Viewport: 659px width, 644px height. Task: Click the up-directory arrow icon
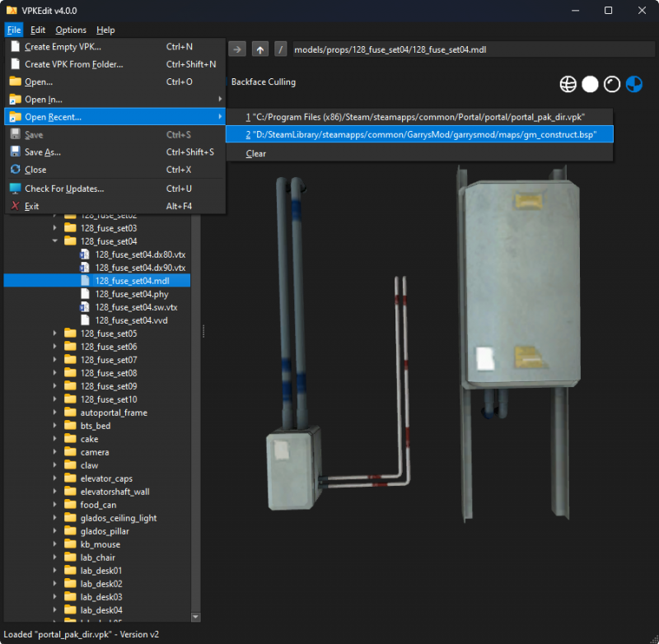coord(259,49)
